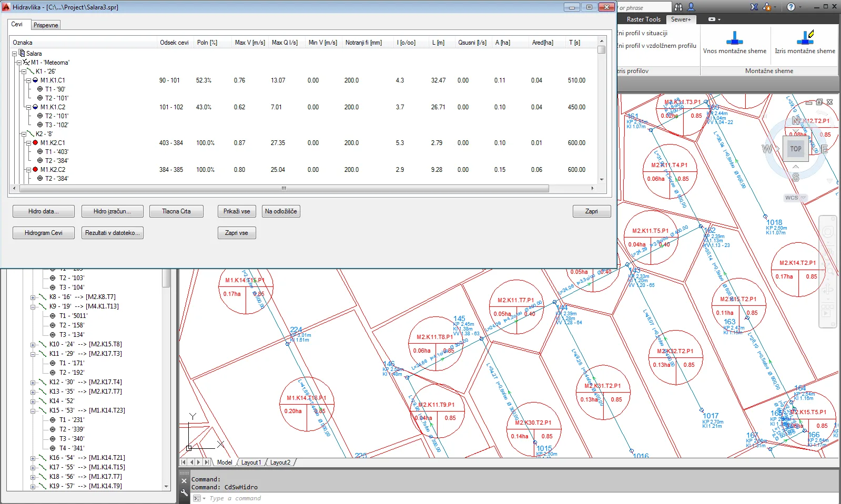Viewport: 841px width, 504px height.
Task: Collapse the M1 - 'Meteorna' tree node
Action: [19, 63]
